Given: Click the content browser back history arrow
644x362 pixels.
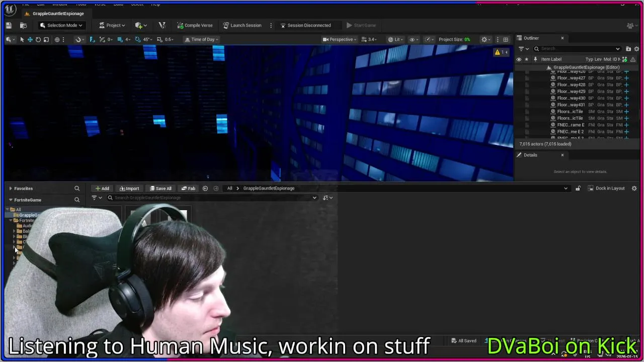Looking at the screenshot, I should coord(205,189).
